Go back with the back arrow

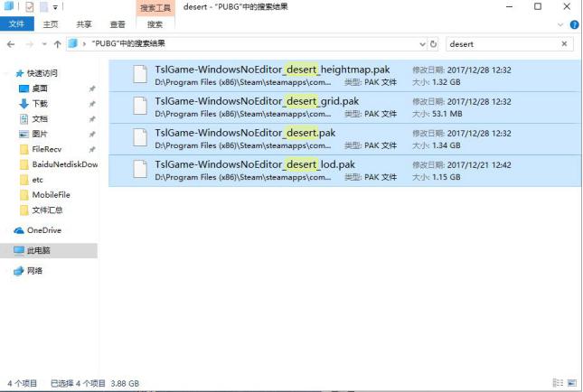[x=11, y=44]
